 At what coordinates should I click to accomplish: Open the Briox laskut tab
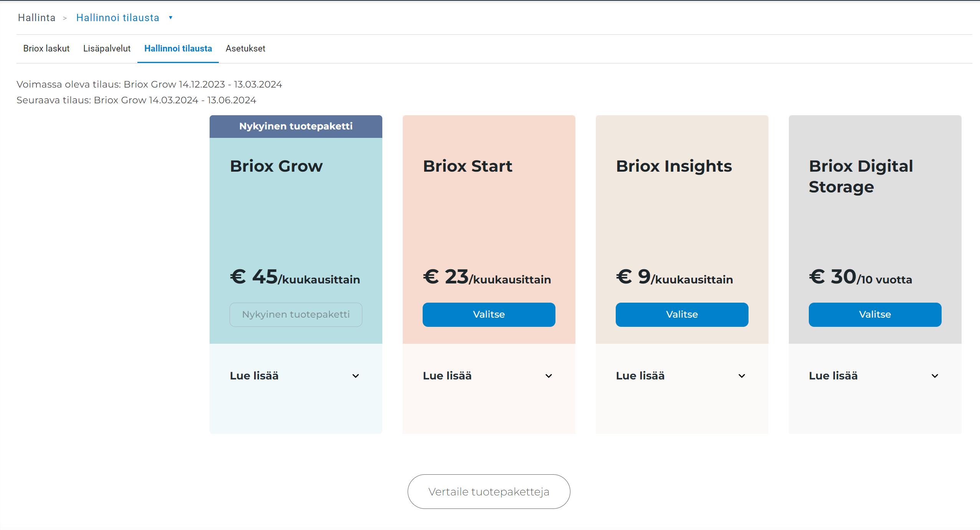pyautogui.click(x=46, y=48)
